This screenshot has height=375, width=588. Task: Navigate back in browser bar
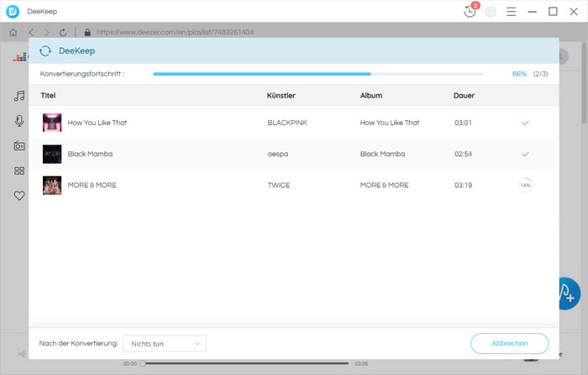(x=31, y=33)
